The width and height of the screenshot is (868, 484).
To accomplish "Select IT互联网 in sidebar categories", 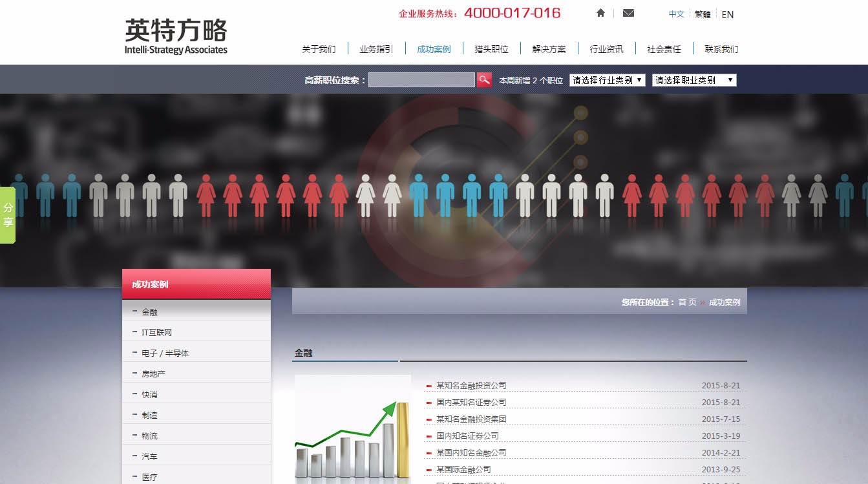I will [156, 332].
